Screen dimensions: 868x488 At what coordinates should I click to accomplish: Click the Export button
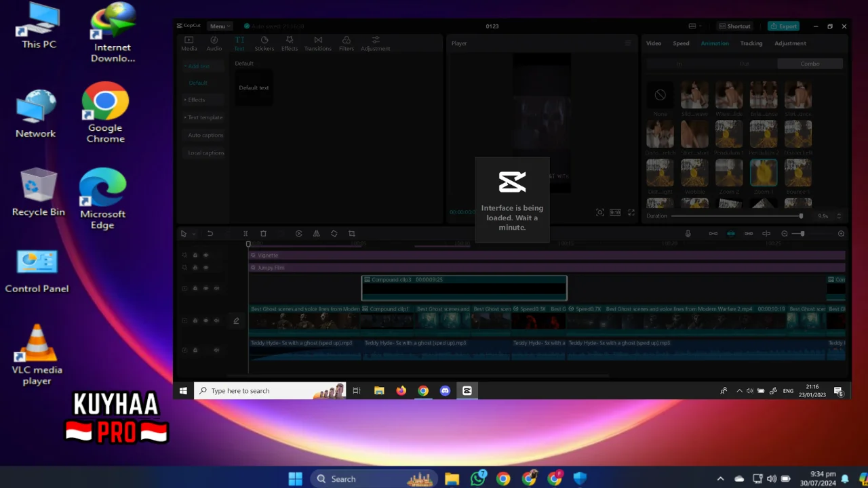783,26
